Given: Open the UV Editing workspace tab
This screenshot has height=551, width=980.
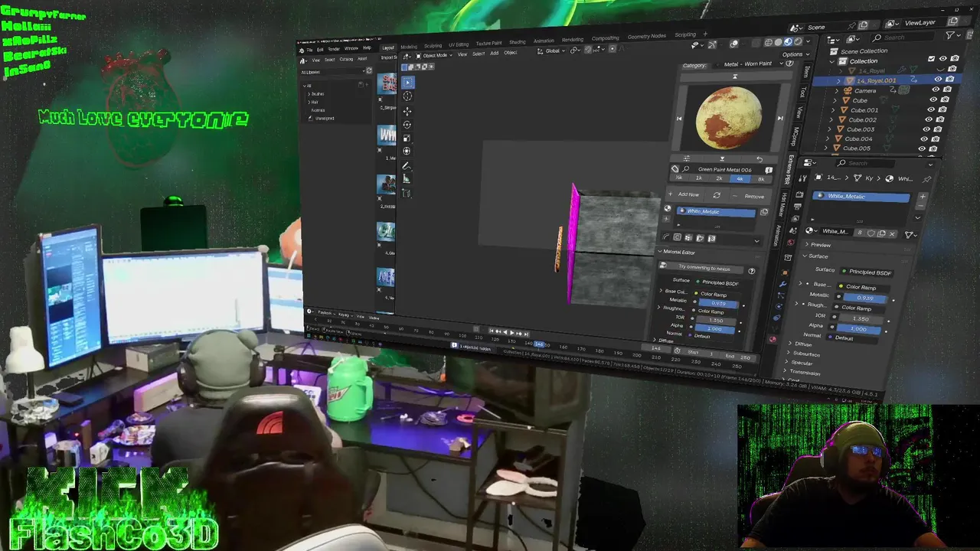Looking at the screenshot, I should point(459,44).
